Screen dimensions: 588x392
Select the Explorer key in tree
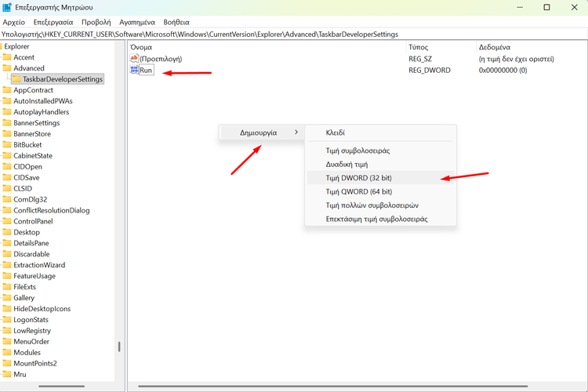click(16, 46)
